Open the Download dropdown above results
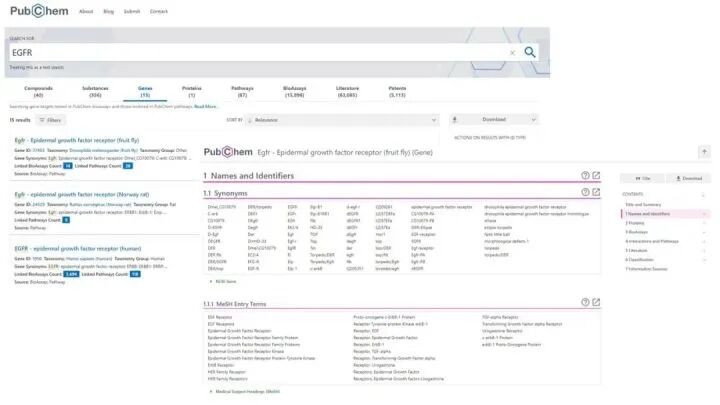This screenshot has height=405, width=720. (x=494, y=120)
